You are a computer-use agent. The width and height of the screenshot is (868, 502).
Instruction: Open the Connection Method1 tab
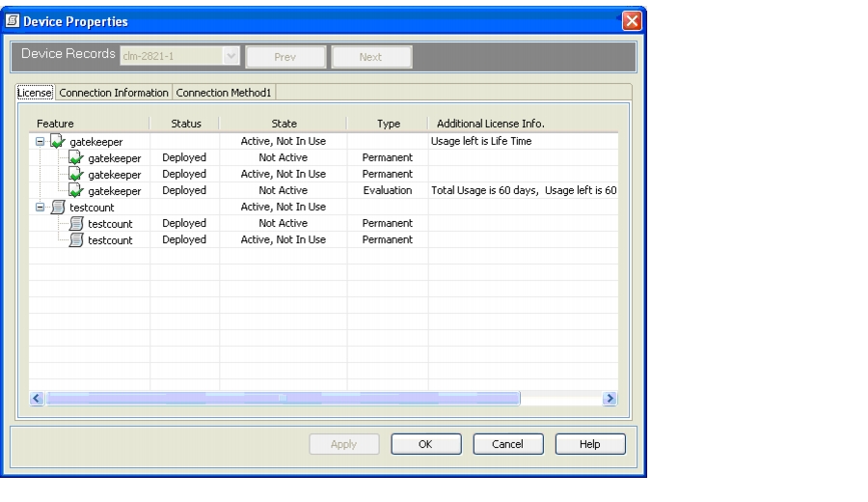click(224, 93)
